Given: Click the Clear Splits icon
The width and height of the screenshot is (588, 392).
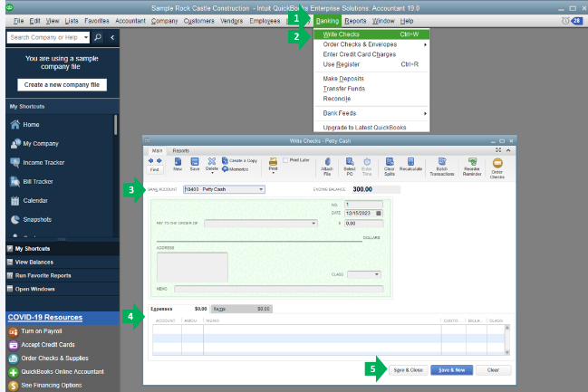Looking at the screenshot, I should click(x=390, y=161).
